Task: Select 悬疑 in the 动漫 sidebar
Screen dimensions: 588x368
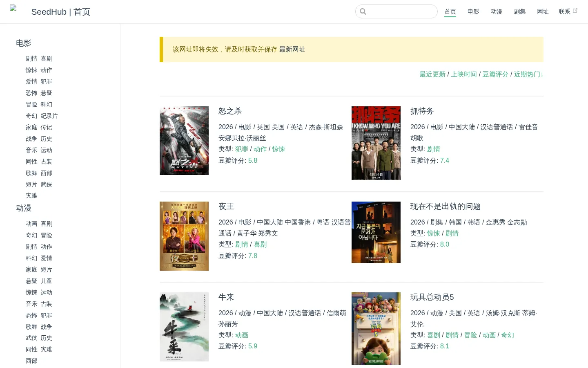Action: pos(31,281)
